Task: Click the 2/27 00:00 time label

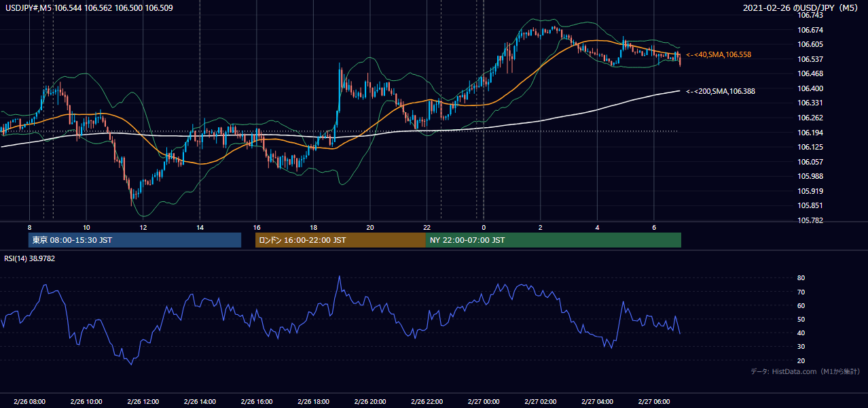Action: point(484,402)
